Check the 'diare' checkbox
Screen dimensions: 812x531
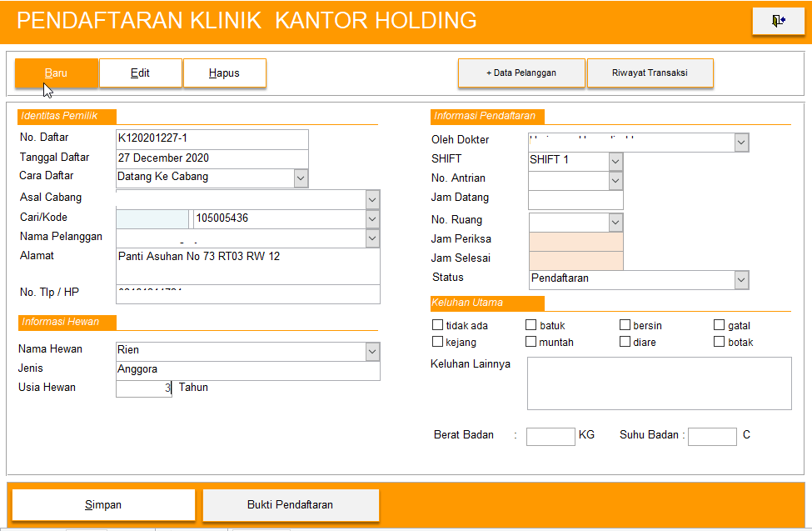pos(625,342)
